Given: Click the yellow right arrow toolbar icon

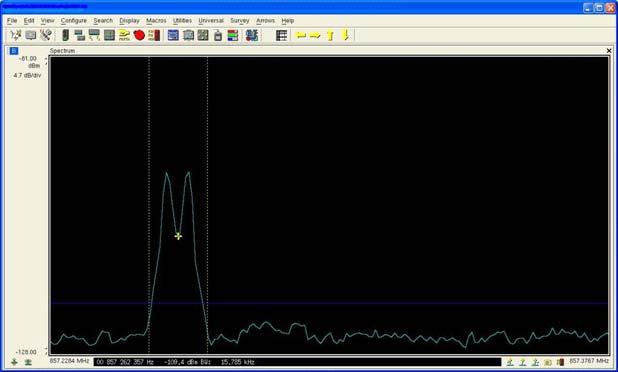Looking at the screenshot, I should point(315,36).
